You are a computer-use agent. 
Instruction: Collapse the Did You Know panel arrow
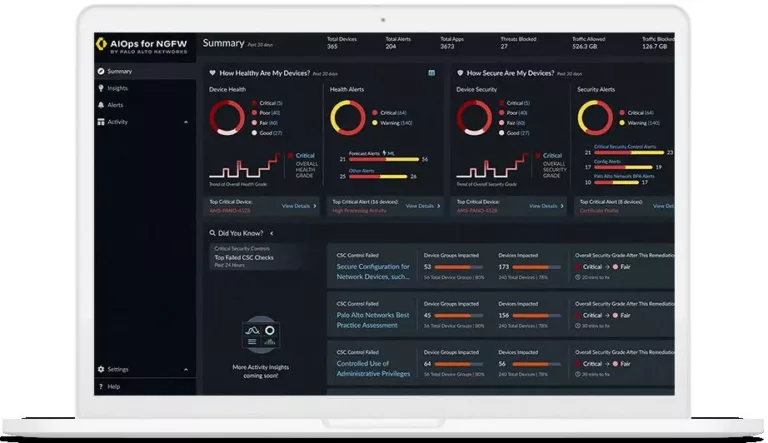(x=272, y=233)
